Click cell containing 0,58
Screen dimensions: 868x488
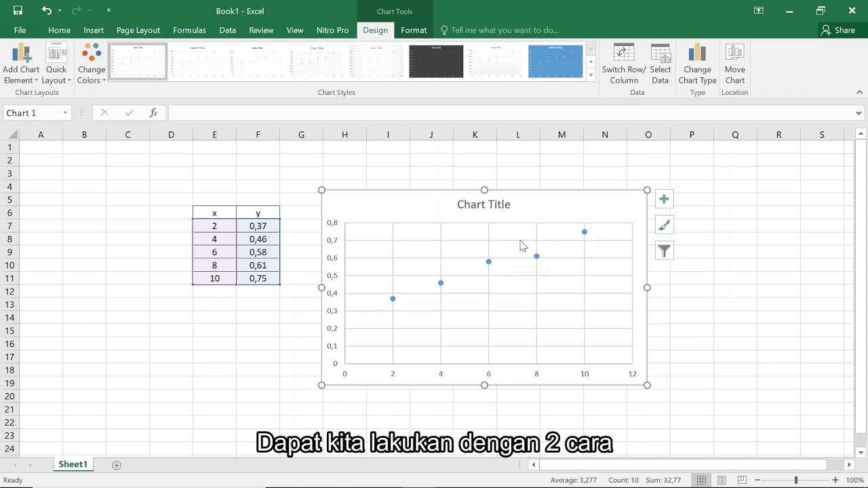pyautogui.click(x=258, y=252)
